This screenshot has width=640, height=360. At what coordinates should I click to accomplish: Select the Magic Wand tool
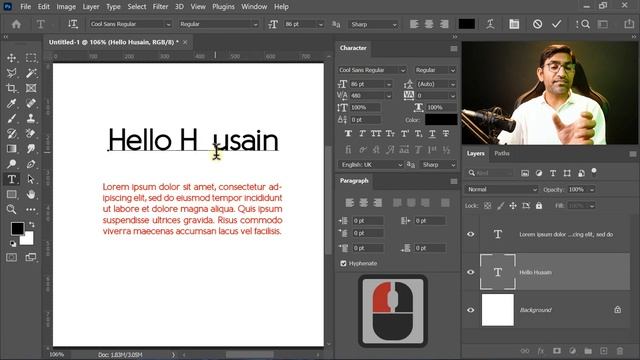point(31,73)
